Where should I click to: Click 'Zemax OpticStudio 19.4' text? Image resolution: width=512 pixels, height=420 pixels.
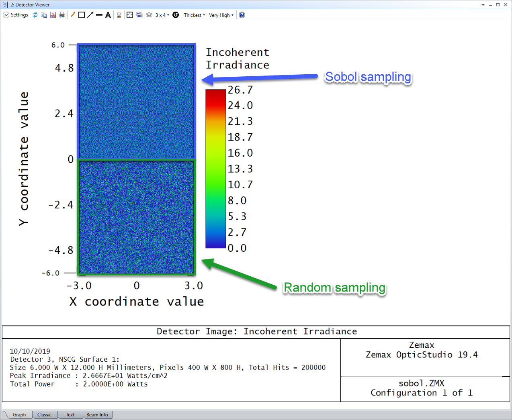pos(422,355)
